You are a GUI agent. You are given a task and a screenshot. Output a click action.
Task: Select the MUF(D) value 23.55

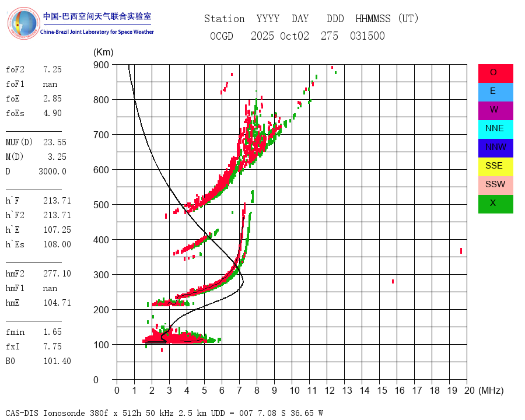[55, 142]
